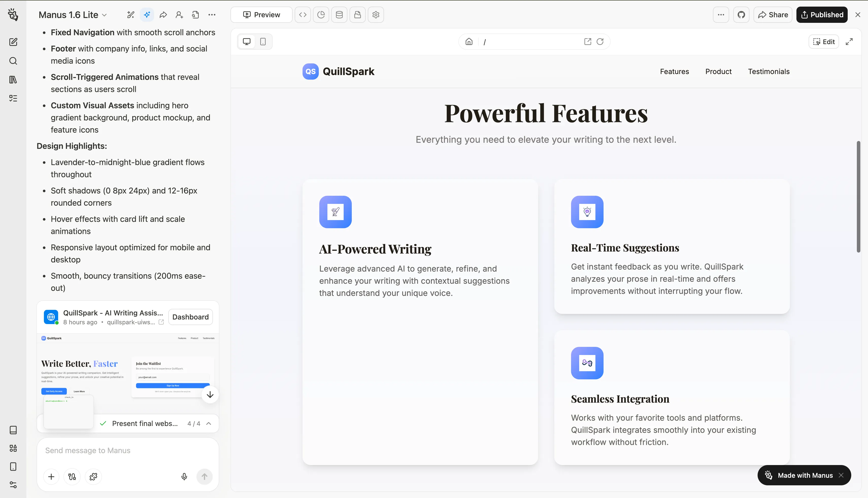The image size is (868, 498).
Task: Open the project settings gear icon
Action: (376, 15)
